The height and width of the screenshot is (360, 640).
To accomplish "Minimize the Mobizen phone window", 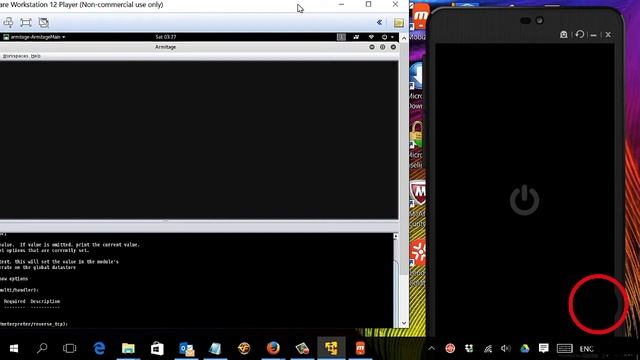I will pyautogui.click(x=593, y=35).
